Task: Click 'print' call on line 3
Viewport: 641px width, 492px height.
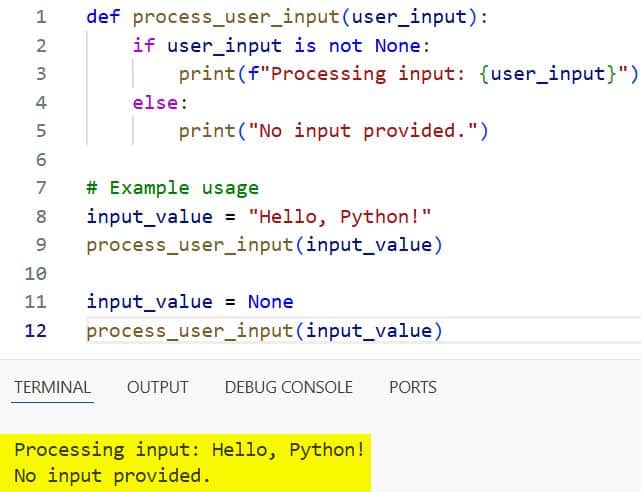Action: click(207, 75)
